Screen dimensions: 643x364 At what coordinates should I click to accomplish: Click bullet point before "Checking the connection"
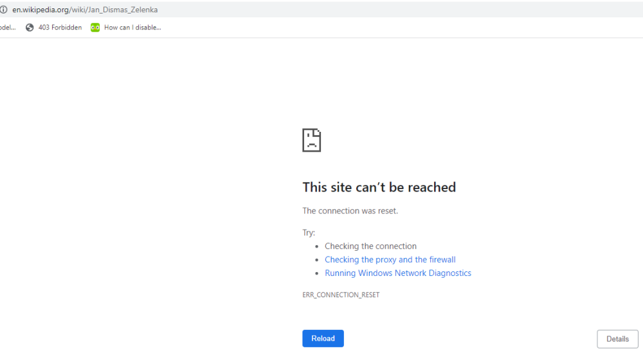[x=317, y=246]
